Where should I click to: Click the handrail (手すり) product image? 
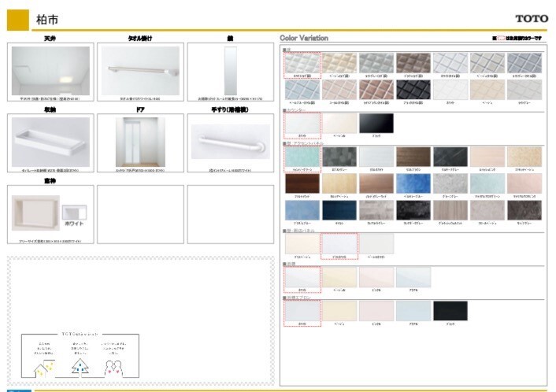[x=229, y=141]
